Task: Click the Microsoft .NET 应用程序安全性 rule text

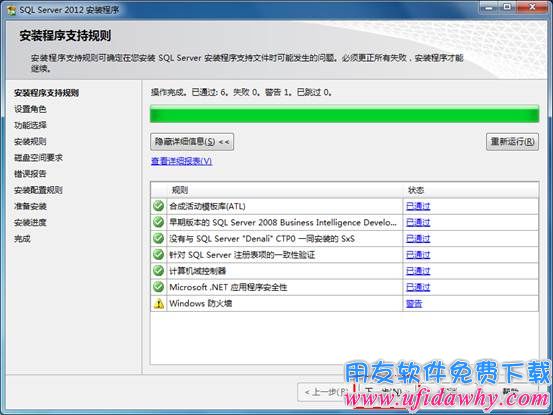Action: click(x=228, y=287)
